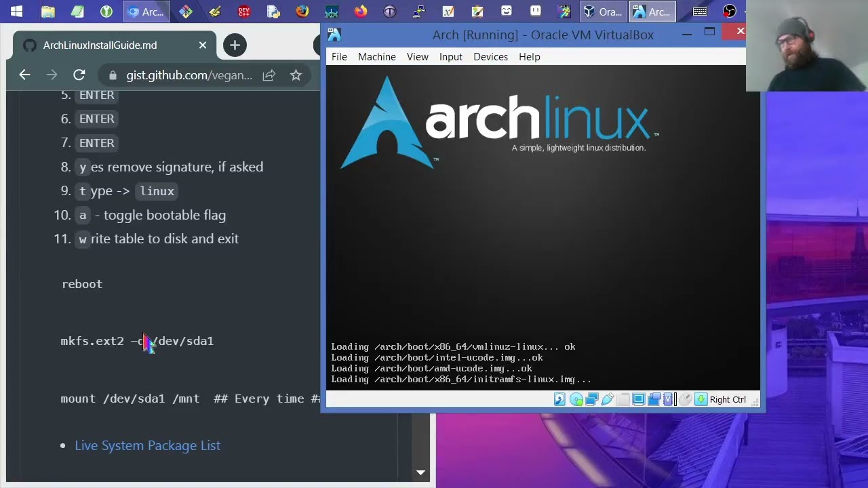Open Firefox from the taskbar

(x=361, y=11)
